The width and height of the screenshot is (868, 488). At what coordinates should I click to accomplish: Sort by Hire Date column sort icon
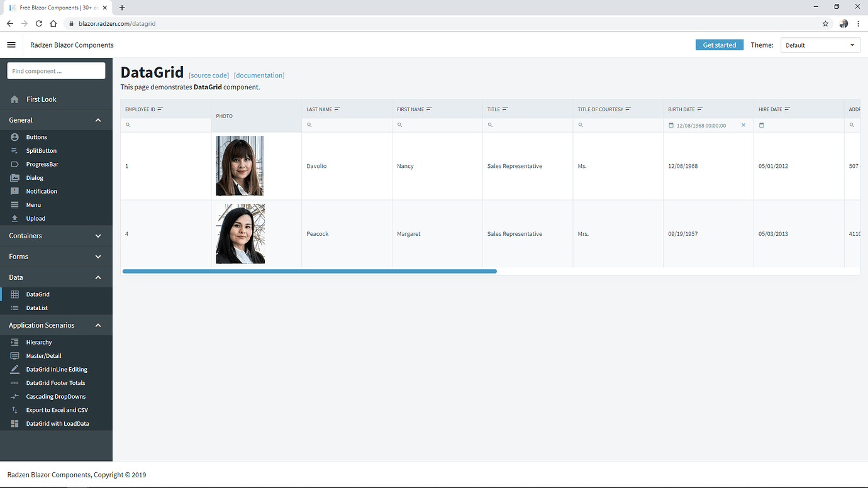click(787, 109)
